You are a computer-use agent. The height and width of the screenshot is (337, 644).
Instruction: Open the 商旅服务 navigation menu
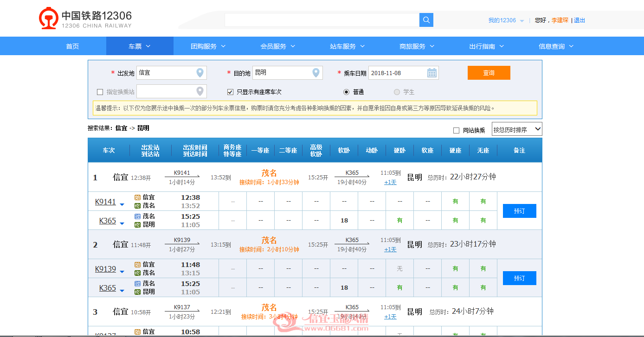tap(417, 46)
